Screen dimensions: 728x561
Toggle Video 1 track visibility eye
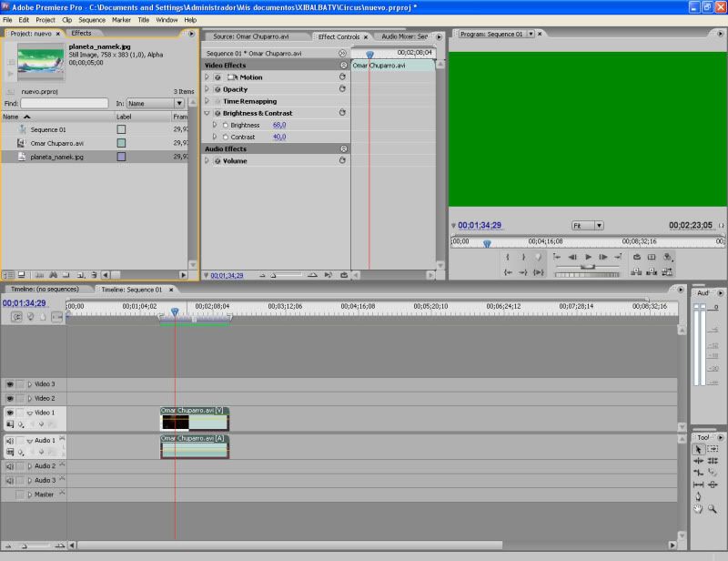point(10,413)
